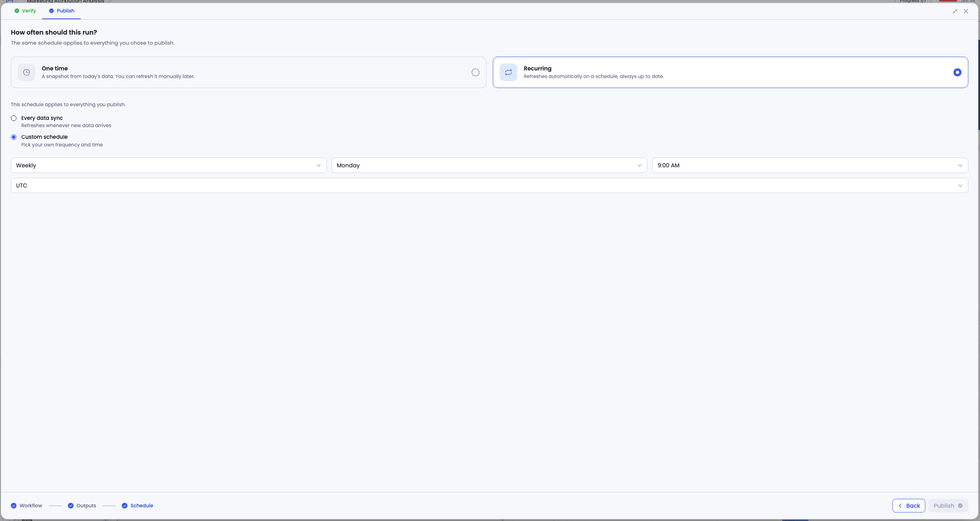The width and height of the screenshot is (980, 521).
Task: Choose the Custom schedule option
Action: tap(14, 137)
